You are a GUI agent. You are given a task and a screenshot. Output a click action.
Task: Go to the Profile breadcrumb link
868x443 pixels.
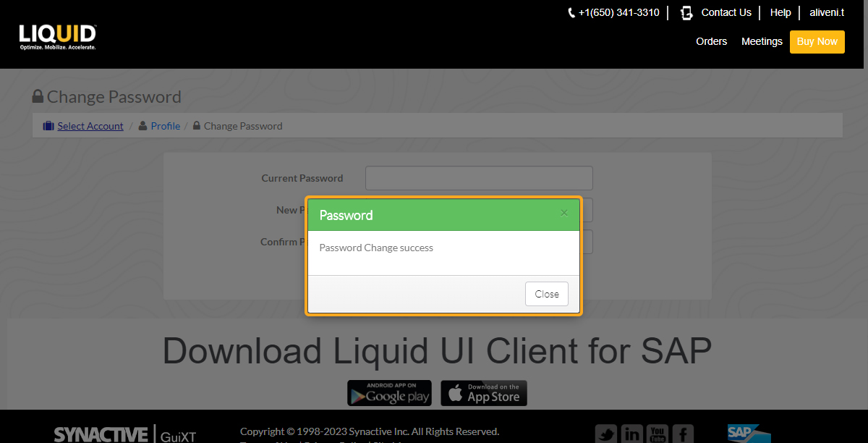pyautogui.click(x=166, y=126)
